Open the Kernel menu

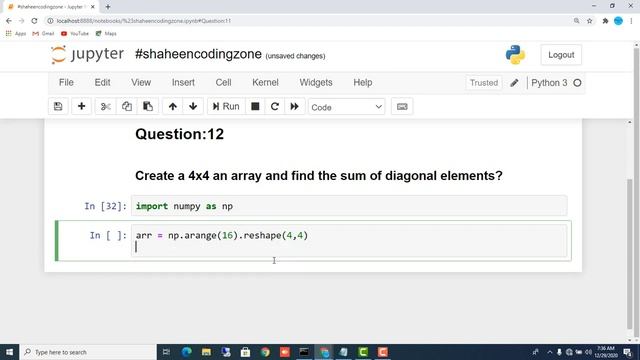(x=265, y=82)
